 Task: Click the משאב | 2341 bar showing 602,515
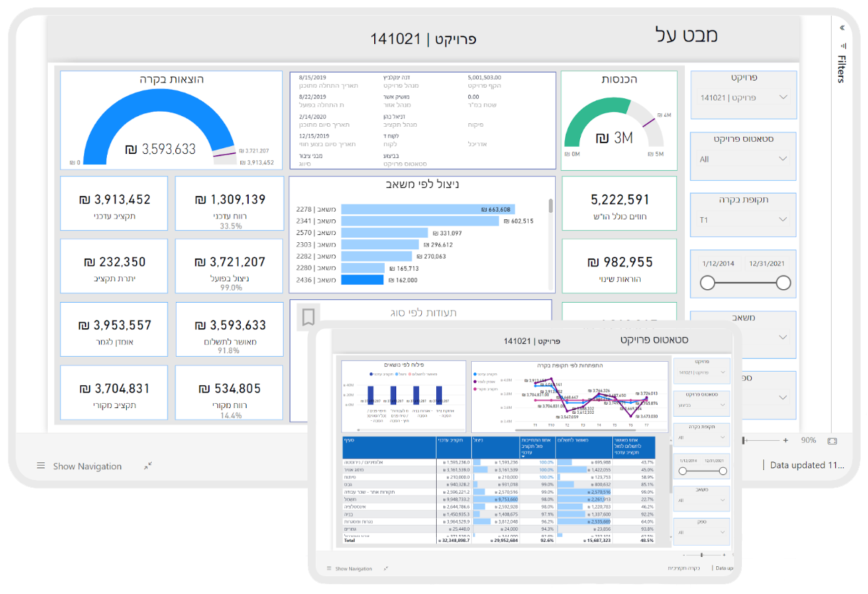420,222
